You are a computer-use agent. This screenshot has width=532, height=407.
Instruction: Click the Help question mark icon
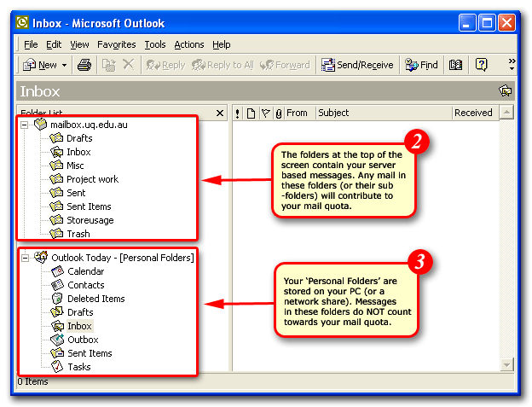coord(481,65)
